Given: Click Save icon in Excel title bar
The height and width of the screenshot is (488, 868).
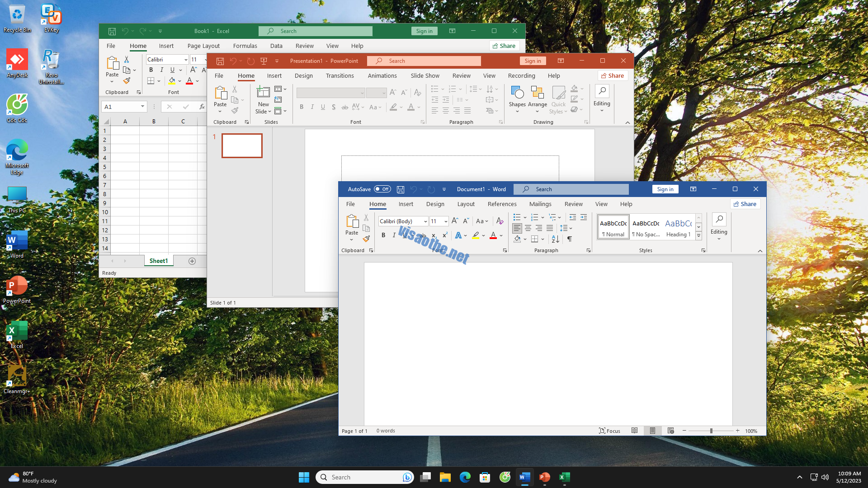Looking at the screenshot, I should pos(112,31).
